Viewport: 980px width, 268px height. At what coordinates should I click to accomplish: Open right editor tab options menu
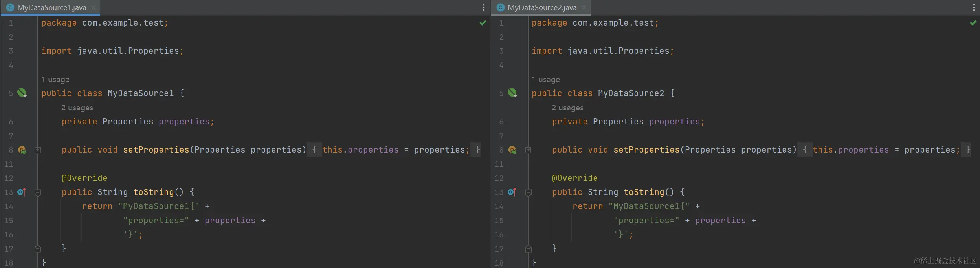click(x=974, y=7)
